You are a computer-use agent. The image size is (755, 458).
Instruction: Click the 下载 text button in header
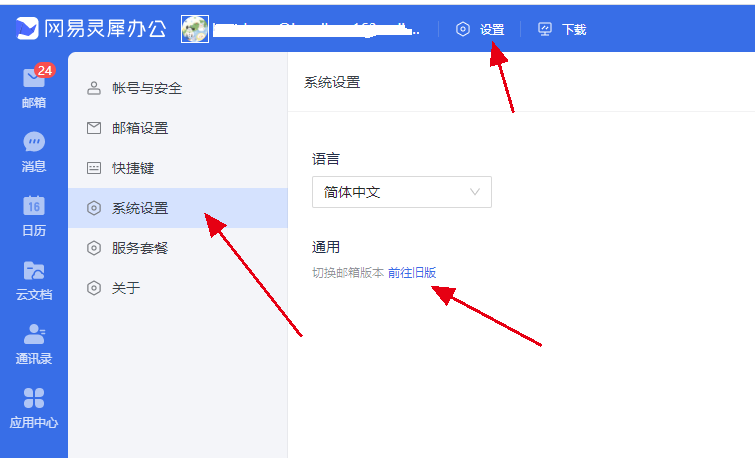pos(574,30)
